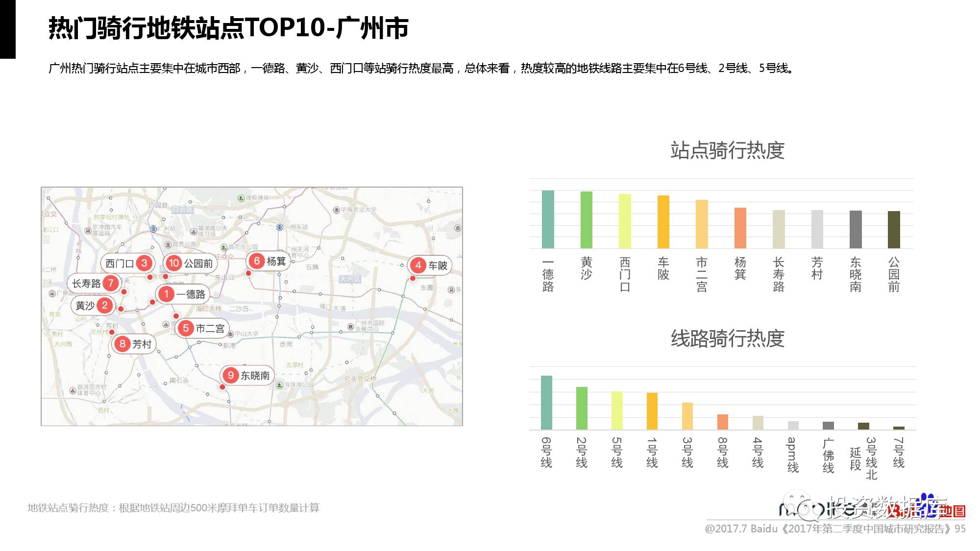
Task: Click the number 2 marker beside 黄沙
Action: coord(104,305)
